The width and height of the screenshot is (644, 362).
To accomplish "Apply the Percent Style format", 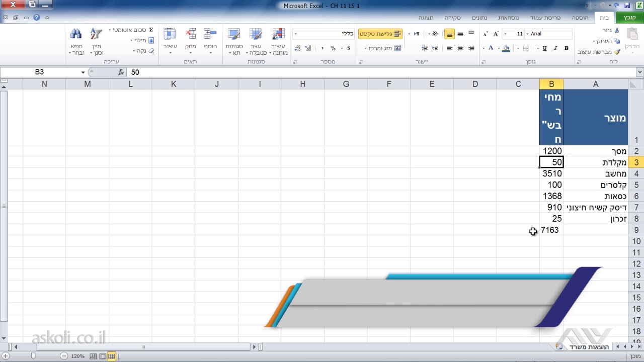I will 333,48.
